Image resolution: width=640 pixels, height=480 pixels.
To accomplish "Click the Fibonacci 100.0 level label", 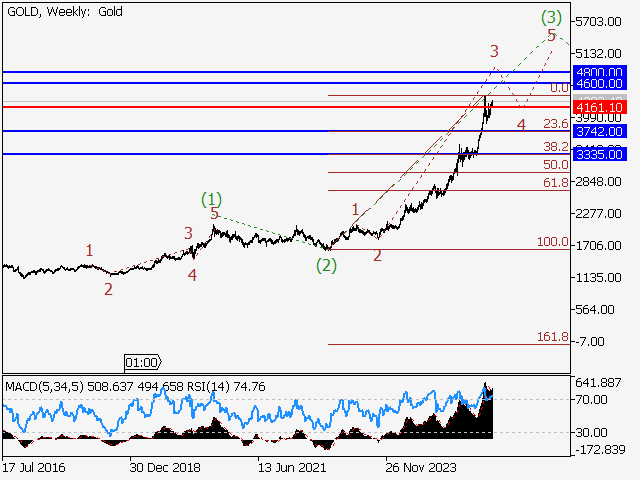I will (553, 242).
